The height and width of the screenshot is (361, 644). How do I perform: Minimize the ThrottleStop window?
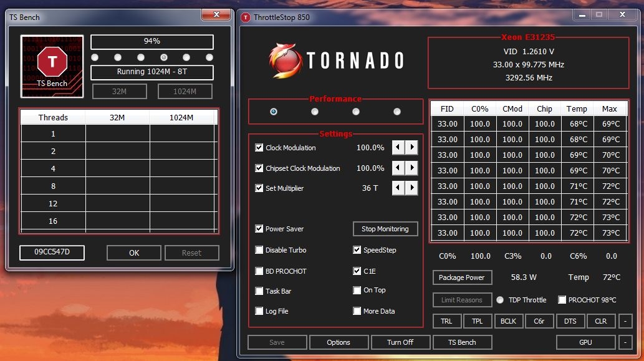click(582, 15)
